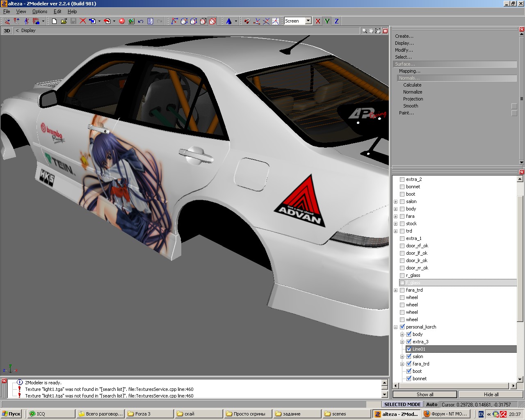Viewport: 525px width, 420px height.
Task: Click the first selection tool icon in toolbar
Action: (x=7, y=21)
